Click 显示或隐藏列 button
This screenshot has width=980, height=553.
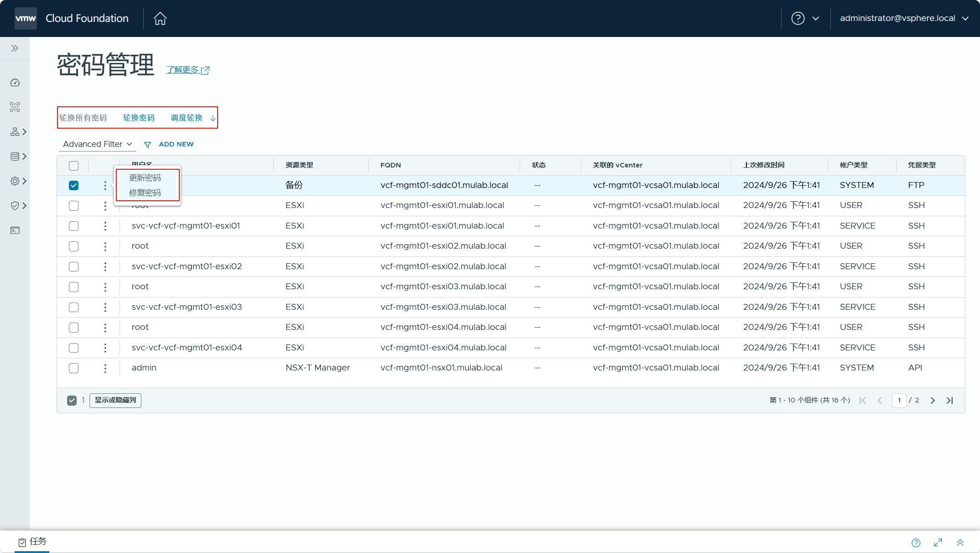(115, 401)
